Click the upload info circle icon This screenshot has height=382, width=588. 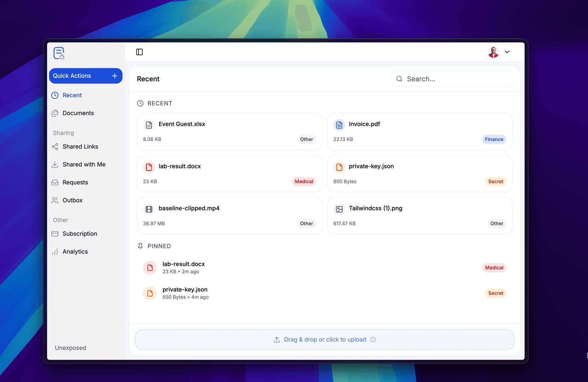coord(373,340)
